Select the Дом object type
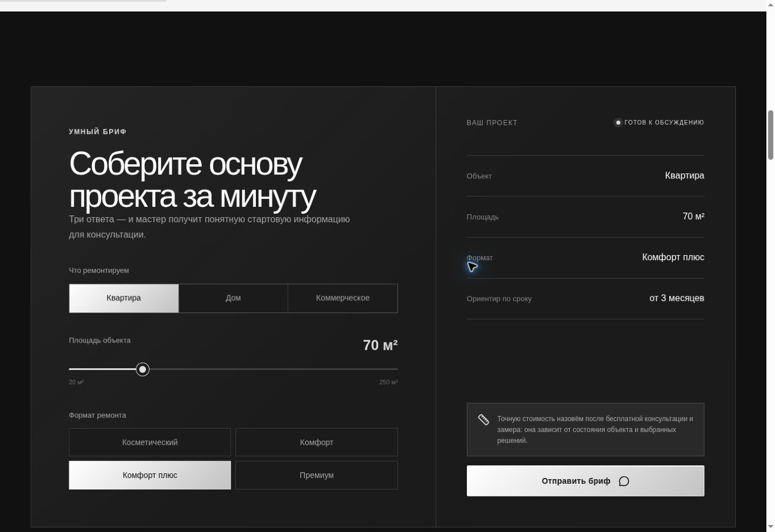Image resolution: width=775 pixels, height=532 pixels. 233,298
